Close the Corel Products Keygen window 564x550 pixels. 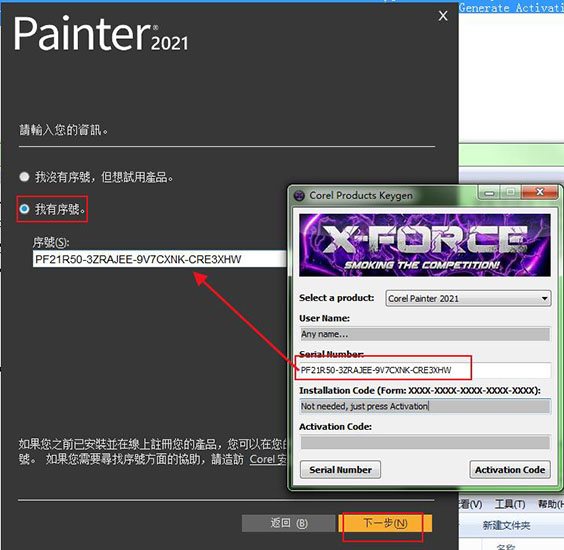click(540, 192)
